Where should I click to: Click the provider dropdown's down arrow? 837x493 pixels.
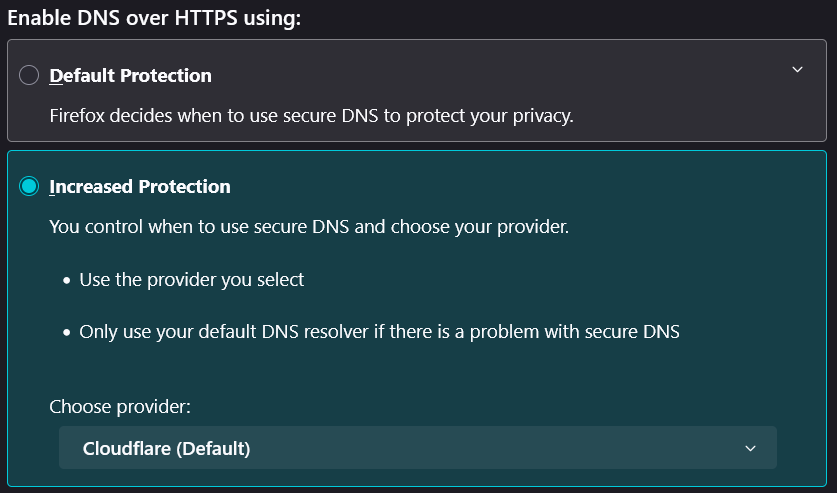[x=751, y=448]
